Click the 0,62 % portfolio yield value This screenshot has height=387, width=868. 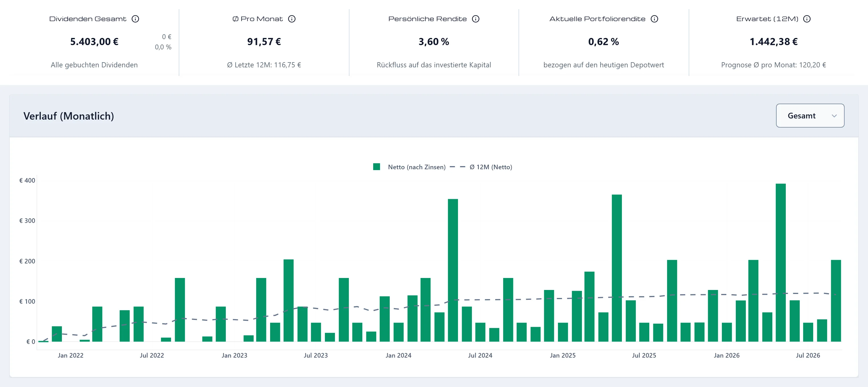pos(604,42)
